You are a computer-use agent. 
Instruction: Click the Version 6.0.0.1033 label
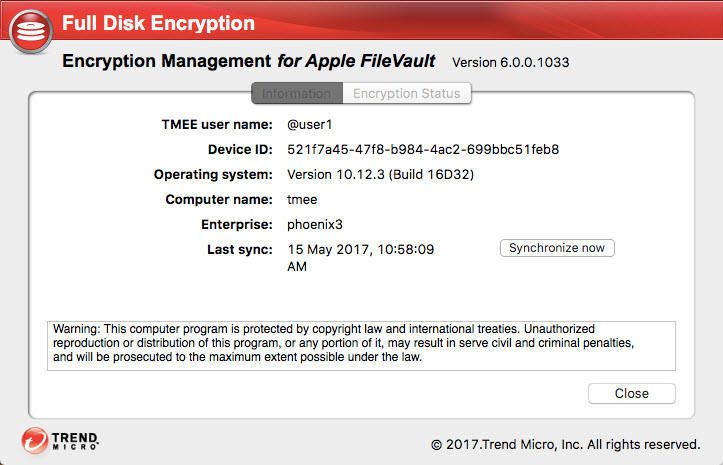(511, 62)
